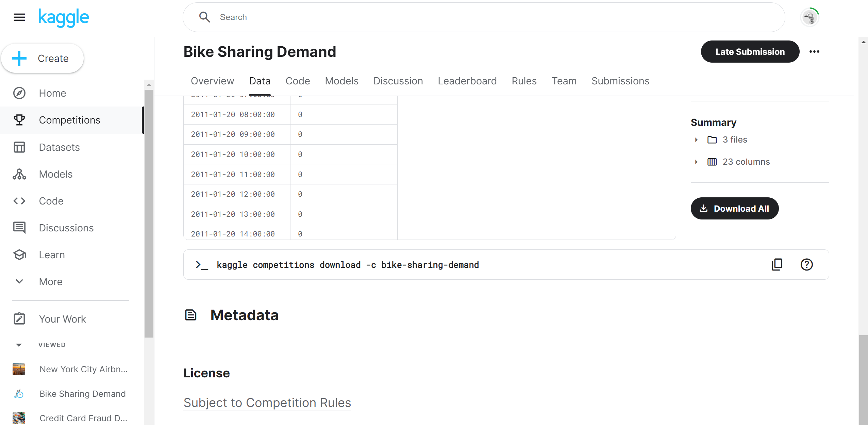Open Models in the left sidebar

(x=56, y=174)
